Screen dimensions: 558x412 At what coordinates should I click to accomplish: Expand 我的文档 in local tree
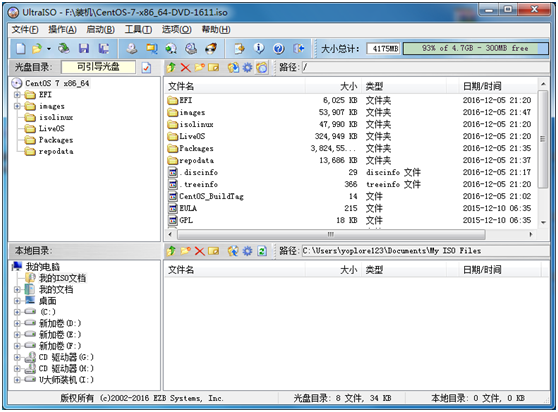click(x=17, y=290)
